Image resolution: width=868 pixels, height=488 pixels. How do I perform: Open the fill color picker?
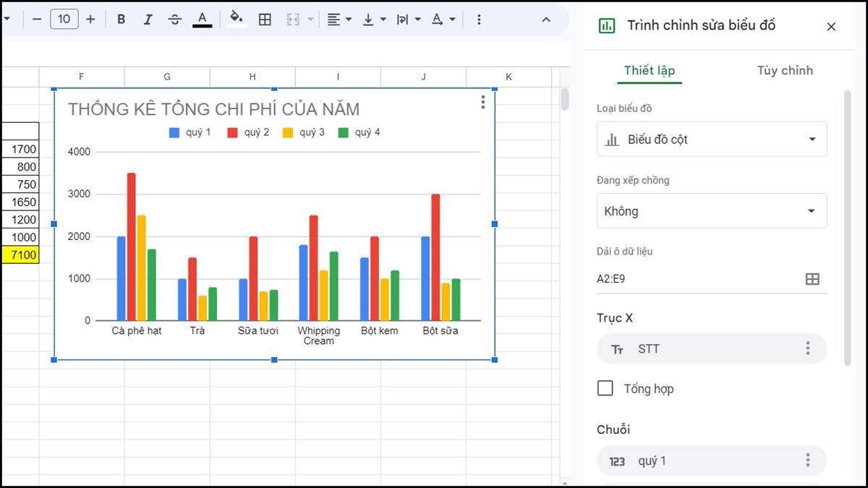pos(236,20)
